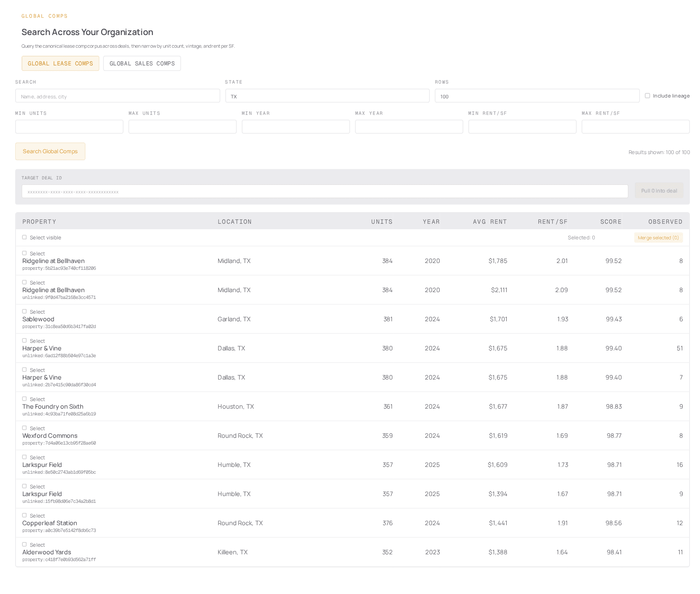Enable the Include lineage checkbox

tap(647, 96)
